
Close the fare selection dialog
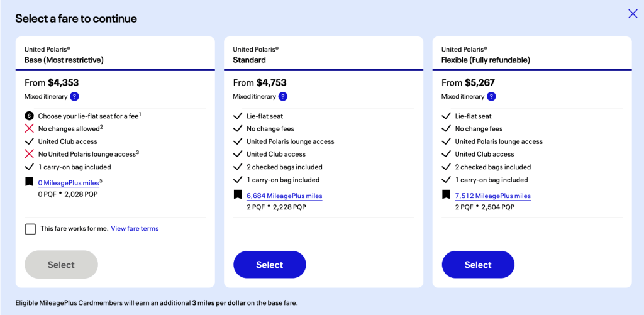pos(633,14)
